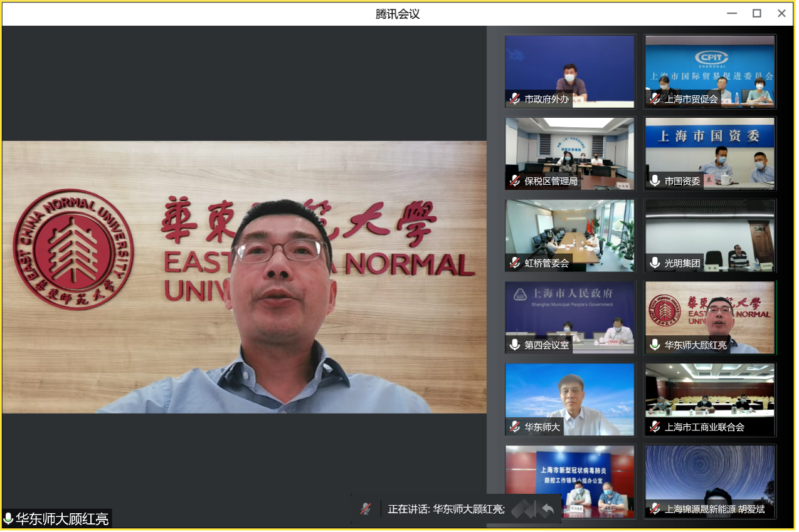
Task: Click the curved return arrow in speaker bar
Action: pos(548,509)
